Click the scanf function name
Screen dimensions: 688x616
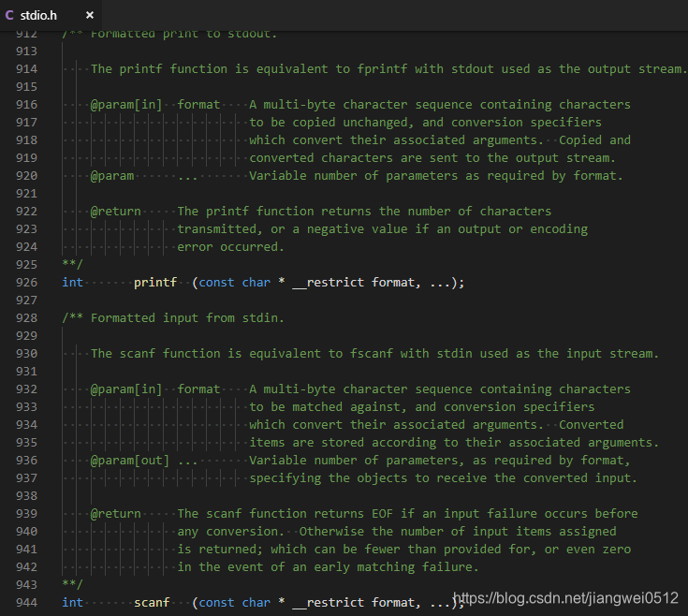(152, 603)
